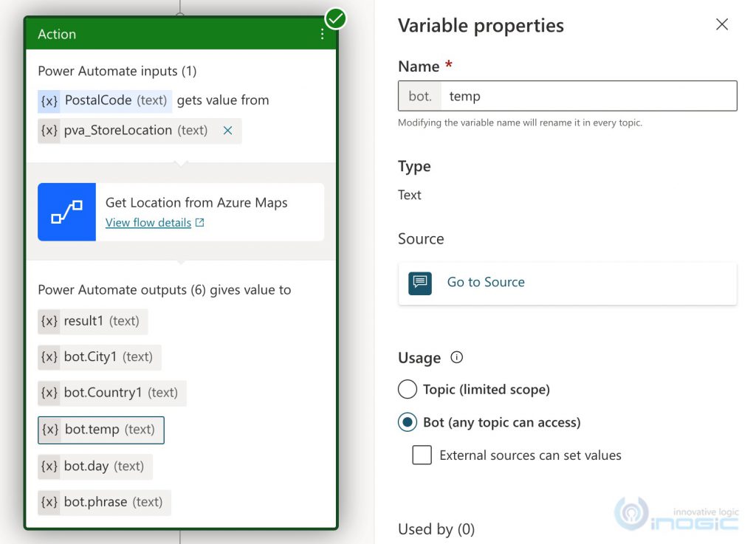Close the Variable properties panel
Image resolution: width=756 pixels, height=544 pixels.
click(721, 24)
